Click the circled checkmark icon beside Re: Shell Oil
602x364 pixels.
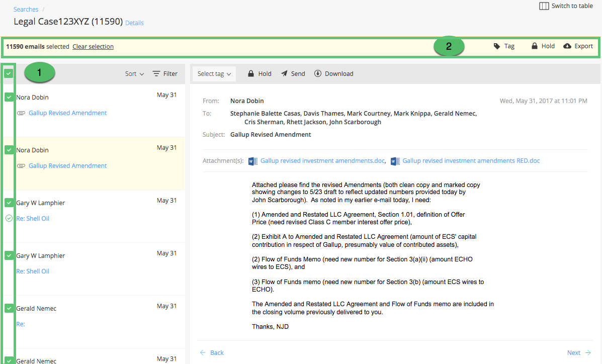(9, 219)
